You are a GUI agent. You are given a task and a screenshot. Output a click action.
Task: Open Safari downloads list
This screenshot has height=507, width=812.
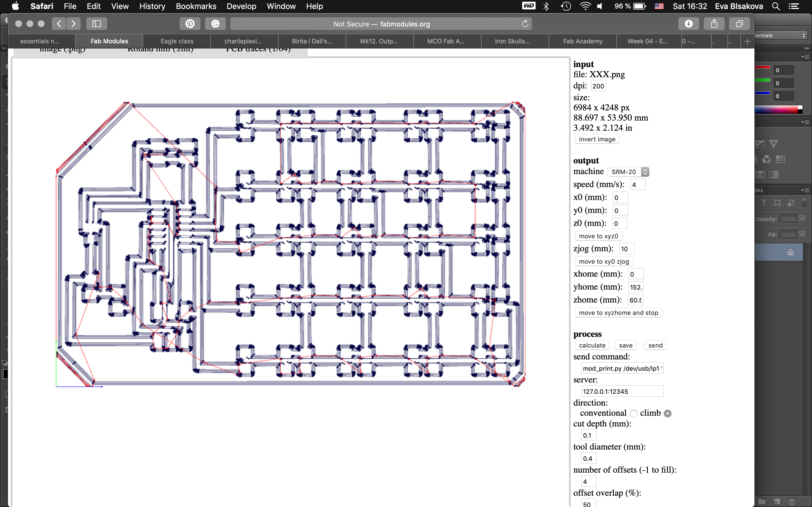(x=689, y=24)
